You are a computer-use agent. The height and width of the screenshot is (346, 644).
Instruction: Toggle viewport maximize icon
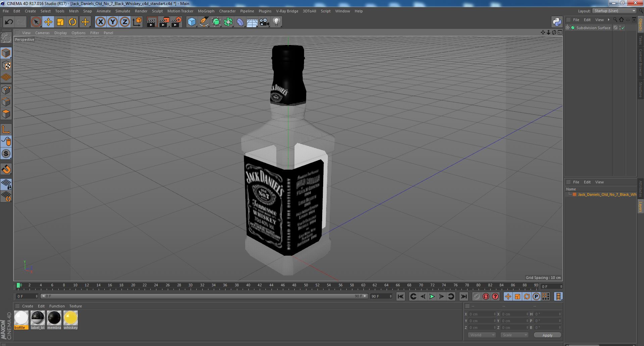point(559,33)
